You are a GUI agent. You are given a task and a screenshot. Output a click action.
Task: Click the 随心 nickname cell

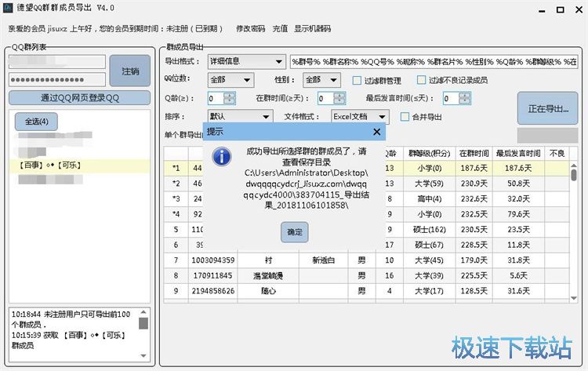coord(268,291)
